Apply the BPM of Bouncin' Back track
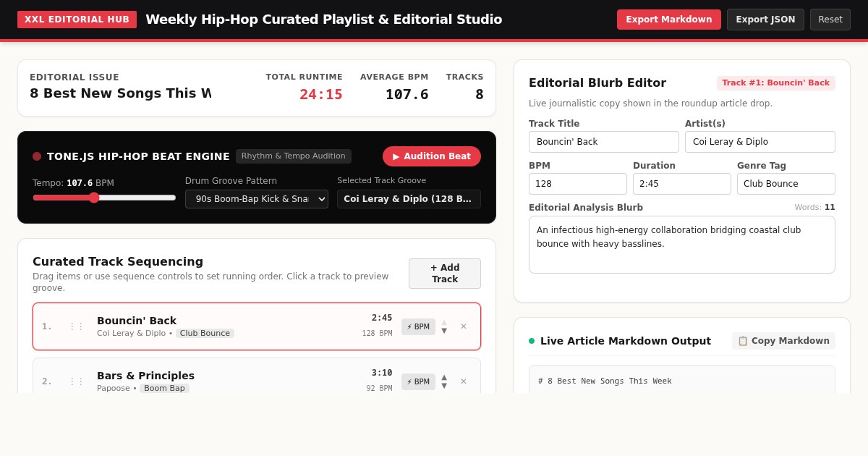The width and height of the screenshot is (868, 456). coord(418,326)
